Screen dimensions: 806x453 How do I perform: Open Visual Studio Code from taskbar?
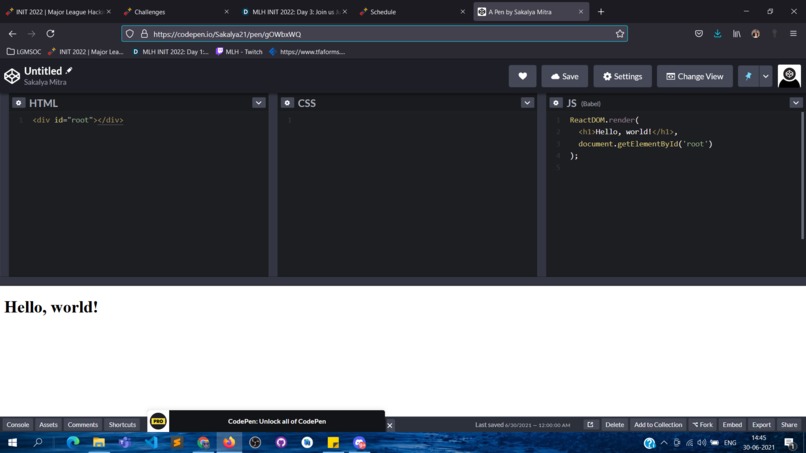coord(151,442)
